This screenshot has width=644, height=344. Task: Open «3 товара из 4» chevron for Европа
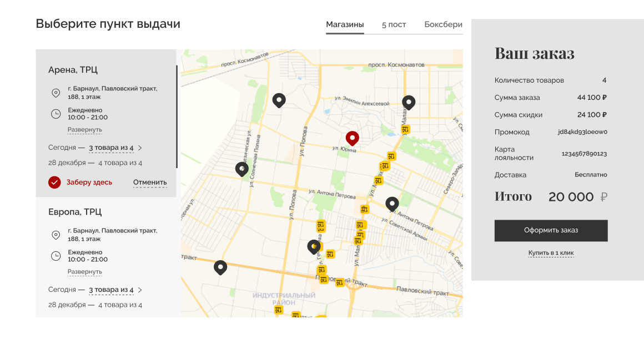point(140,290)
